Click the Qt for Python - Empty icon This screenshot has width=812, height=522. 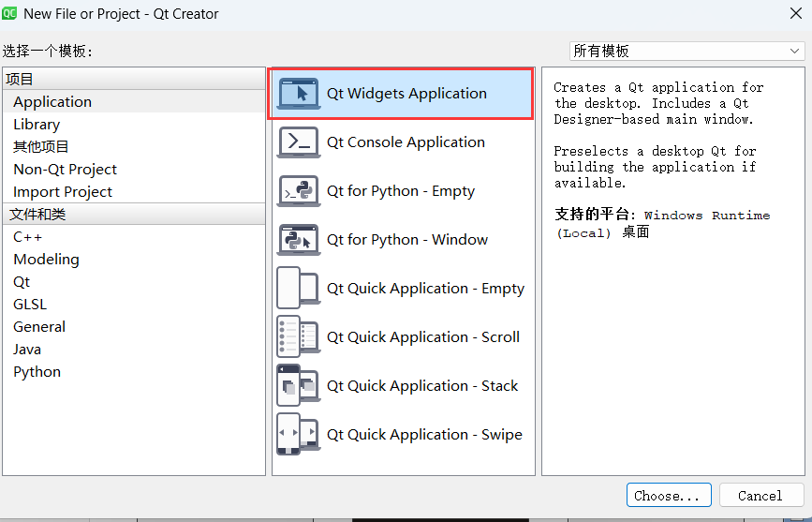(x=298, y=191)
